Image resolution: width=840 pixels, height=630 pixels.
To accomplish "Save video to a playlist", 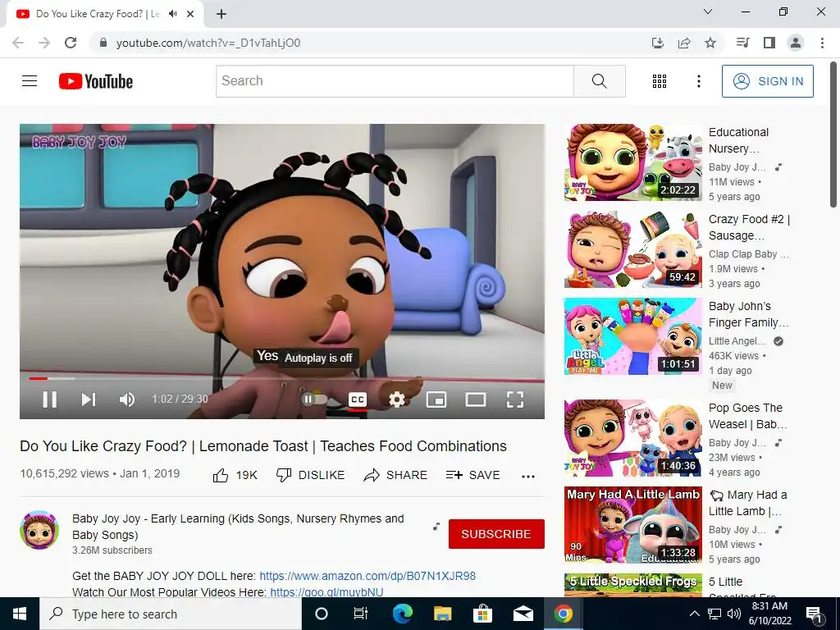I will tap(473, 475).
